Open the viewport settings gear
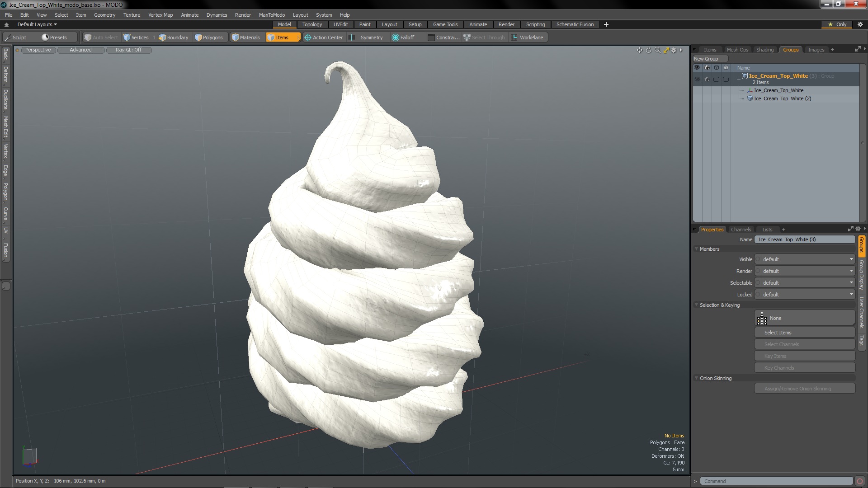Image resolution: width=868 pixels, height=488 pixels. 674,50
